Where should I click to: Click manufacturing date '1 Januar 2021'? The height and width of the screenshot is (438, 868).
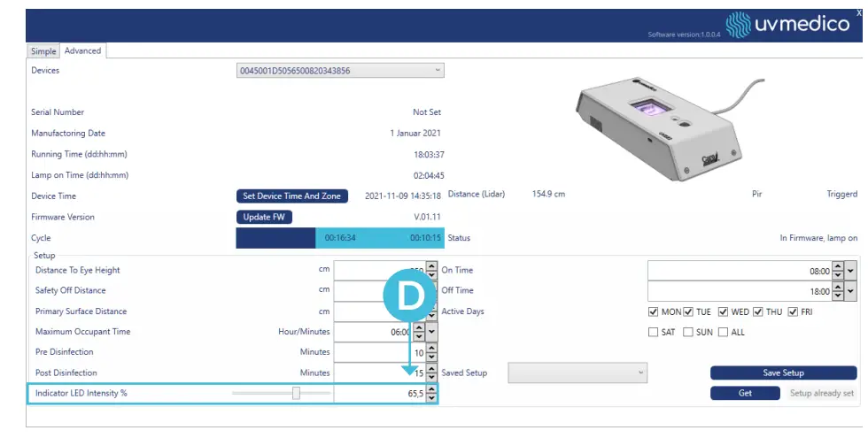pos(415,133)
